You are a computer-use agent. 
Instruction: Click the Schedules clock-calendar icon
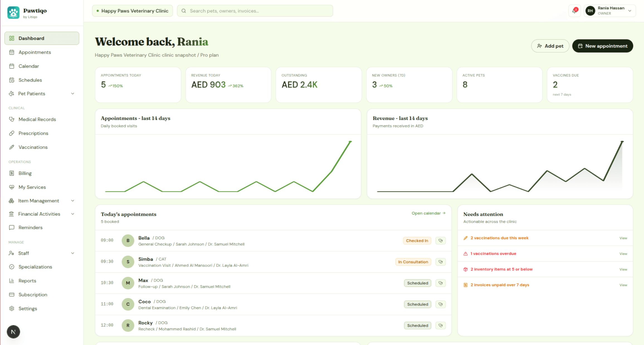point(12,80)
